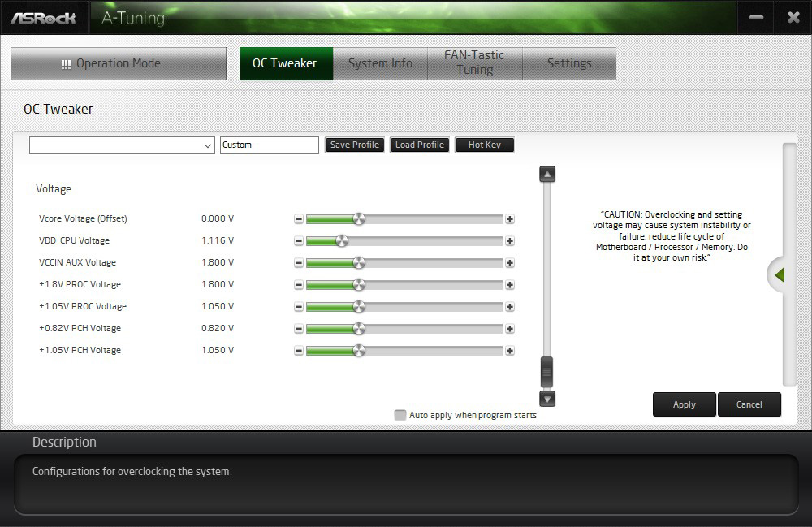This screenshot has height=527, width=812.
Task: Enable Auto apply when program starts
Action: tap(400, 415)
